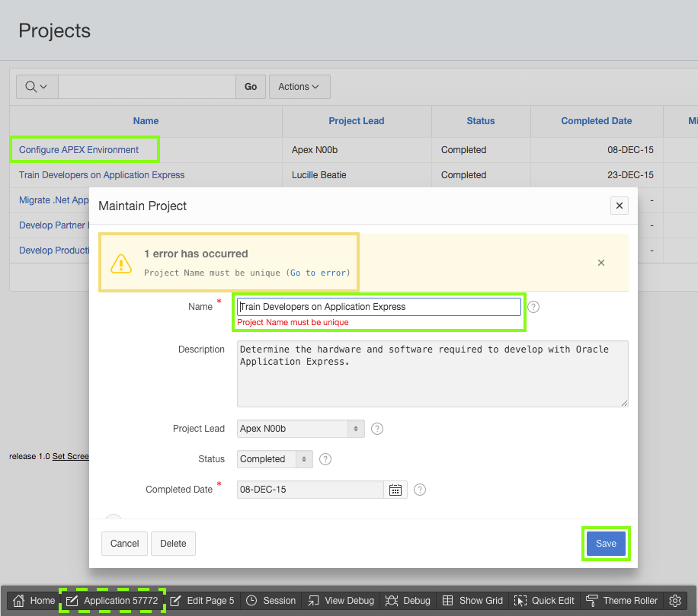Toggle Show Grid in developer toolbar
The width and height of the screenshot is (698, 616).
point(472,601)
